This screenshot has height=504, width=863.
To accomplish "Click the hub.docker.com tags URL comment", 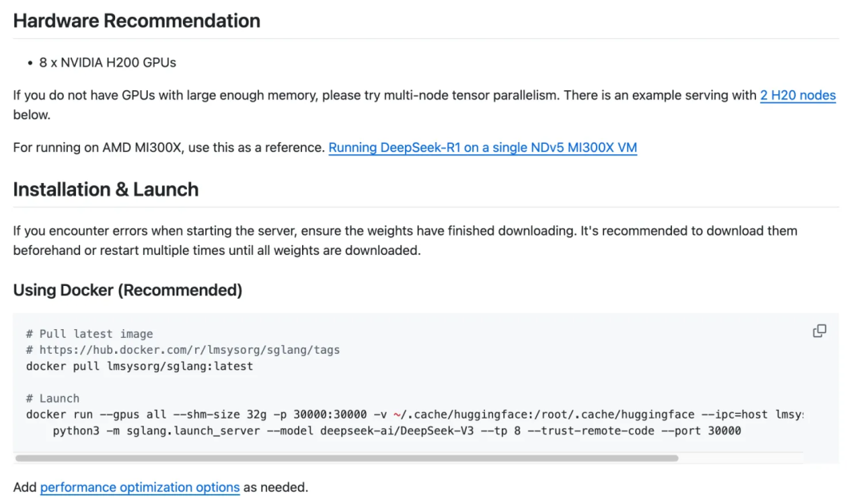I will click(x=183, y=350).
